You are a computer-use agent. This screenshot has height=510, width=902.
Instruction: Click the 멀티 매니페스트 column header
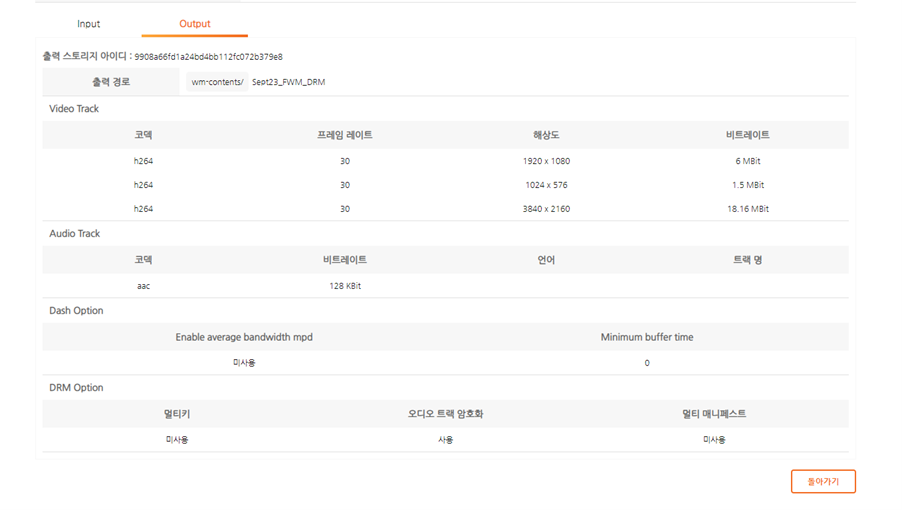pyautogui.click(x=714, y=414)
